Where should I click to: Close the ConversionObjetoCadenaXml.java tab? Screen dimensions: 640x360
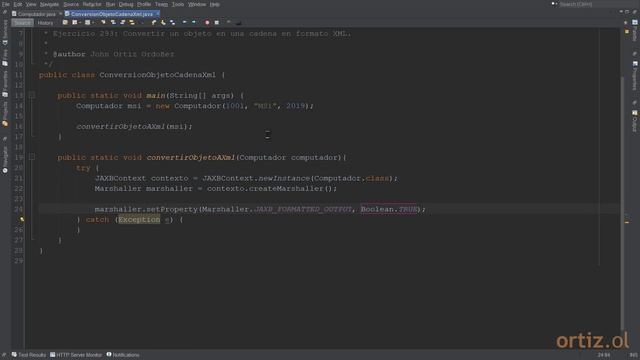[x=158, y=14]
